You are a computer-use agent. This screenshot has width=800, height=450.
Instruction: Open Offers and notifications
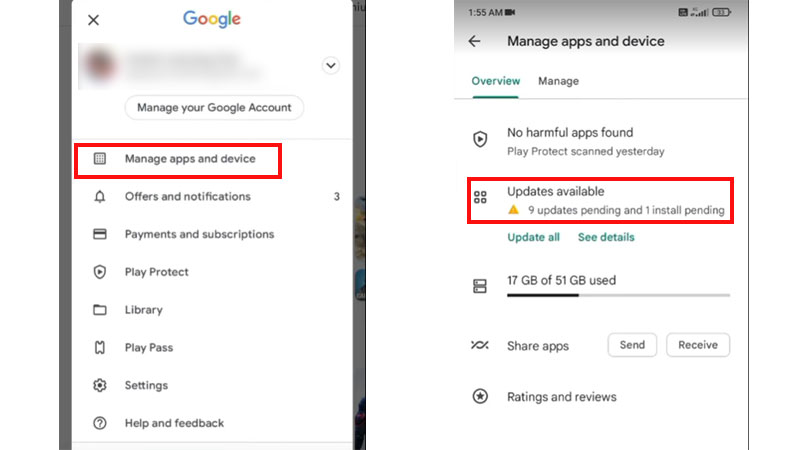coord(188,196)
